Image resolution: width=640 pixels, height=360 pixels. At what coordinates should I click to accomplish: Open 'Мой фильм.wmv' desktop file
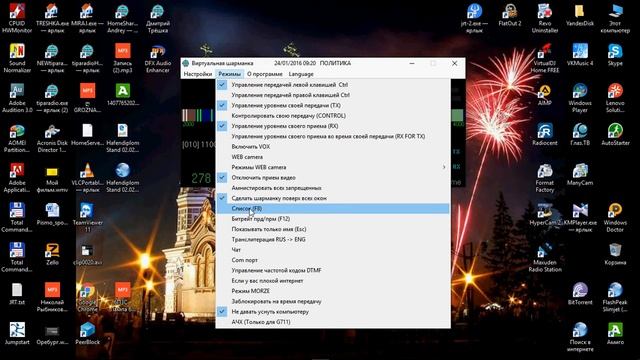point(52,178)
